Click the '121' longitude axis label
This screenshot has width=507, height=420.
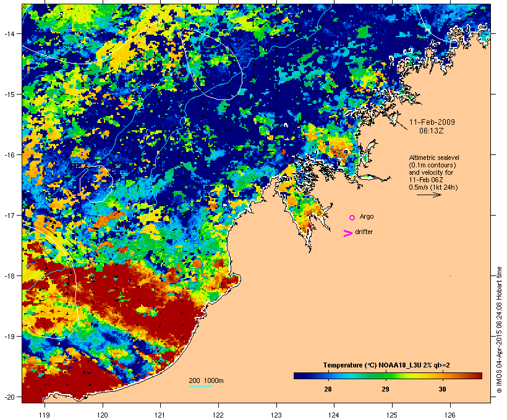tap(160, 415)
